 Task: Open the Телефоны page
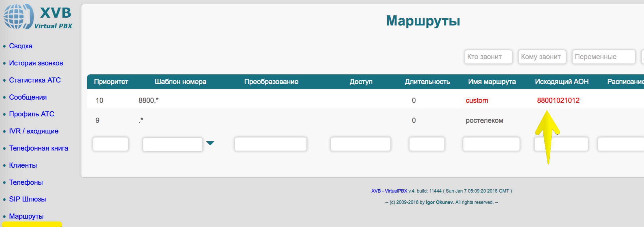tap(26, 182)
